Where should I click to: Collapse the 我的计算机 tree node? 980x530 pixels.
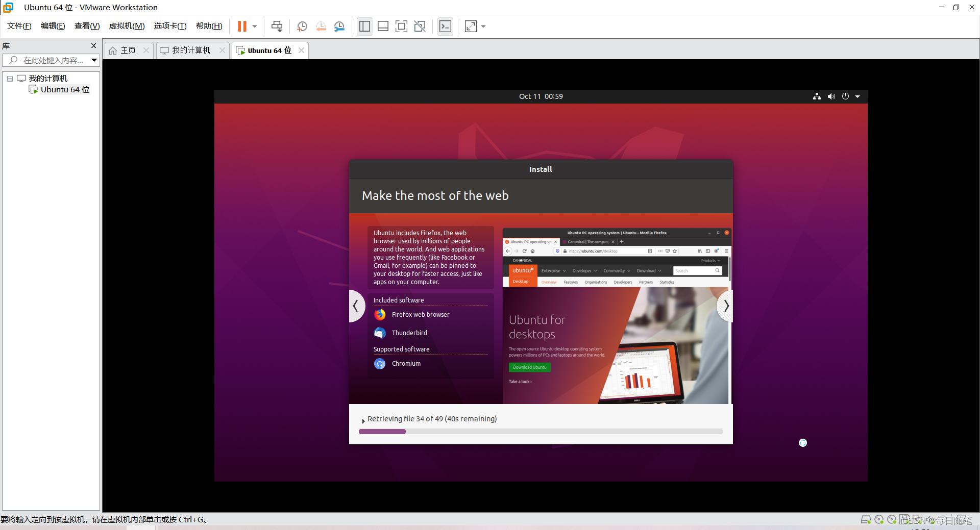tap(10, 79)
